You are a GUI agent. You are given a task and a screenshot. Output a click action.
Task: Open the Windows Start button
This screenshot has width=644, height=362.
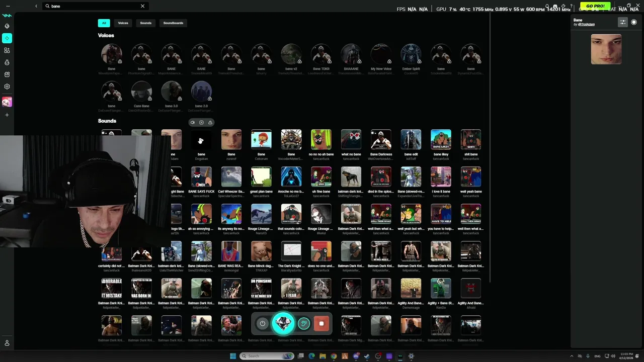233,356
